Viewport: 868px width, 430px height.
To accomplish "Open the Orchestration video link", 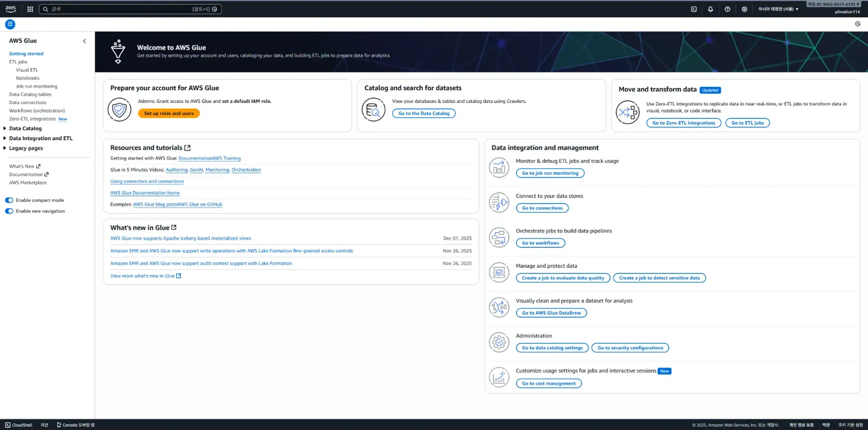I will (246, 170).
